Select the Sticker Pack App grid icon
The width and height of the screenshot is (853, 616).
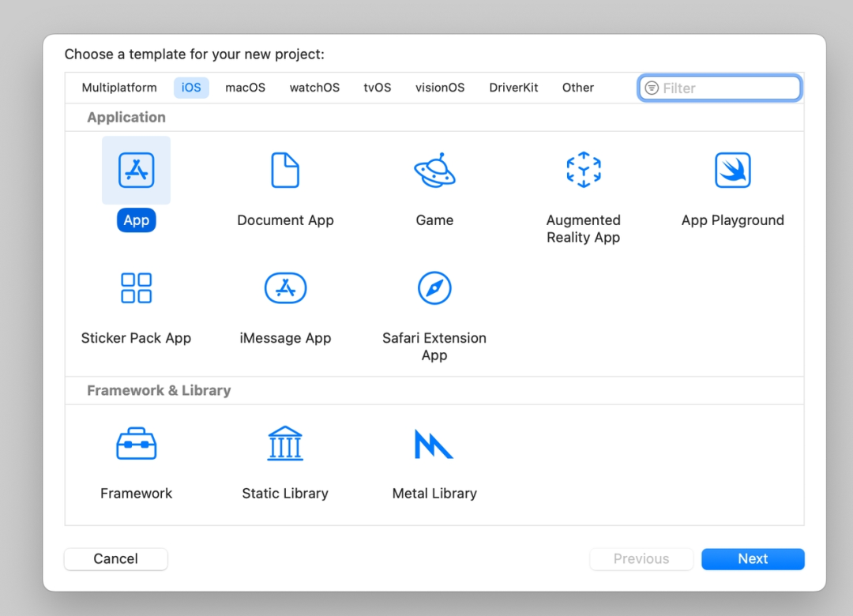[136, 288]
